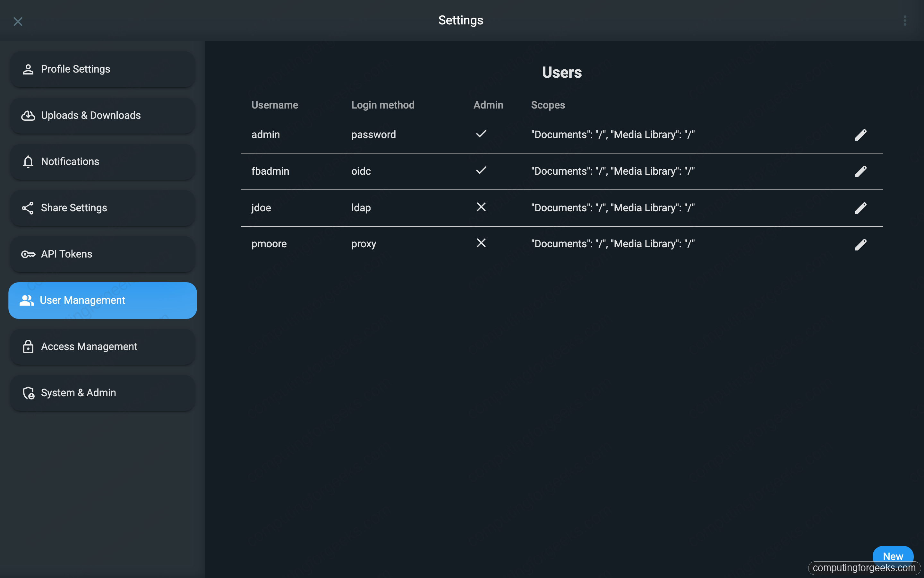Click the scopes text in admin row
Viewport: 924px width, 578px height.
point(612,135)
